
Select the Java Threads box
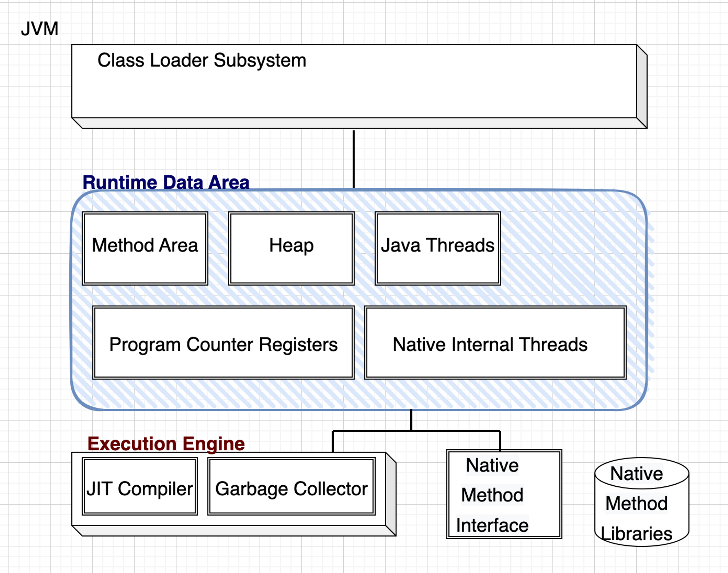438,248
